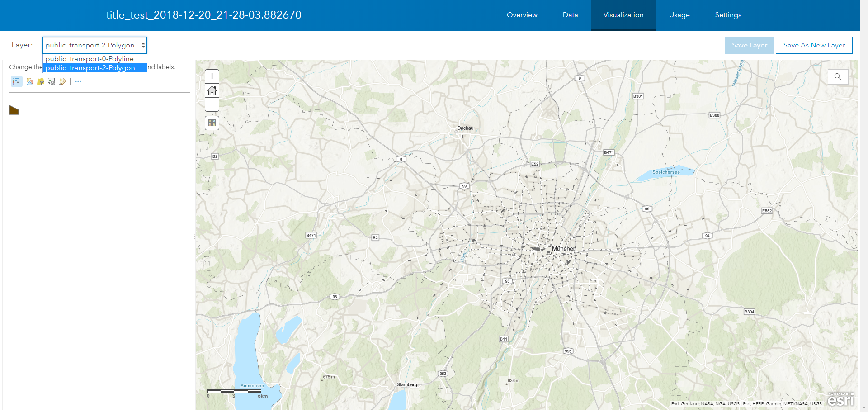This screenshot has width=868, height=412.
Task: Open the Filter layer icon
Action: click(x=41, y=81)
